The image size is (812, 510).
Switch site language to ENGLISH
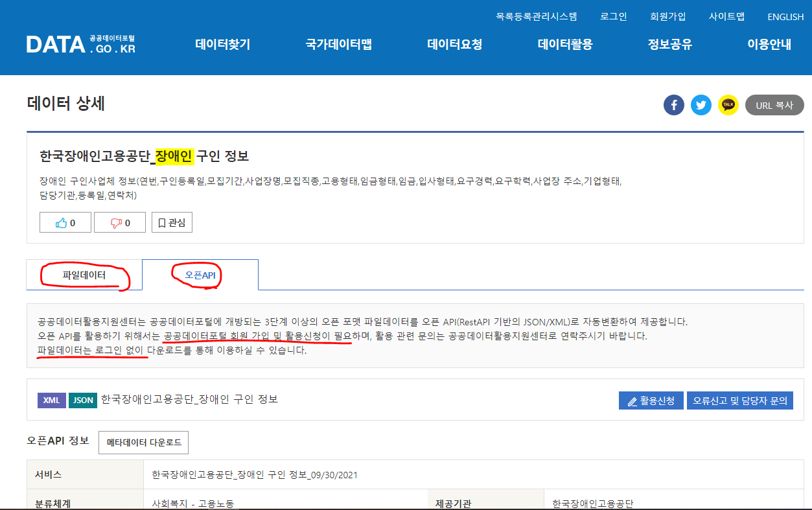[x=785, y=17]
